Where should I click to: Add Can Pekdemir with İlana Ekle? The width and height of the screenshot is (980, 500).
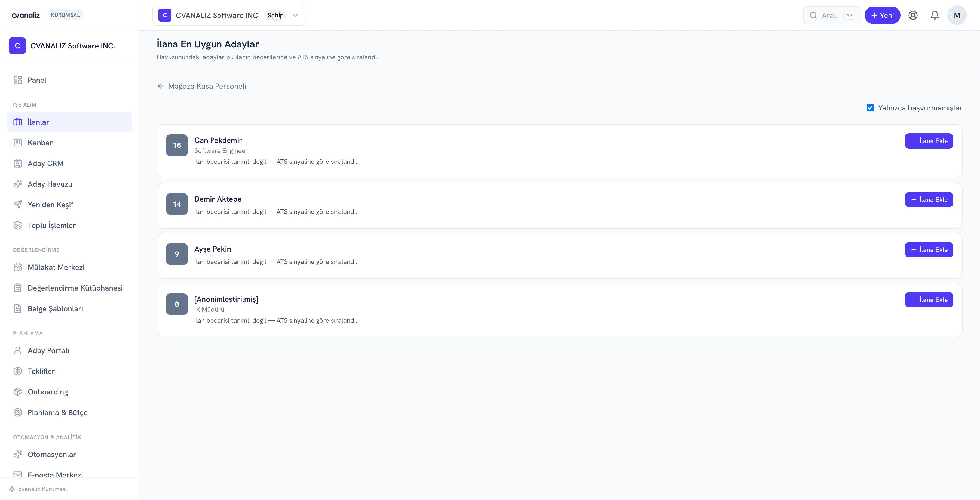(929, 141)
